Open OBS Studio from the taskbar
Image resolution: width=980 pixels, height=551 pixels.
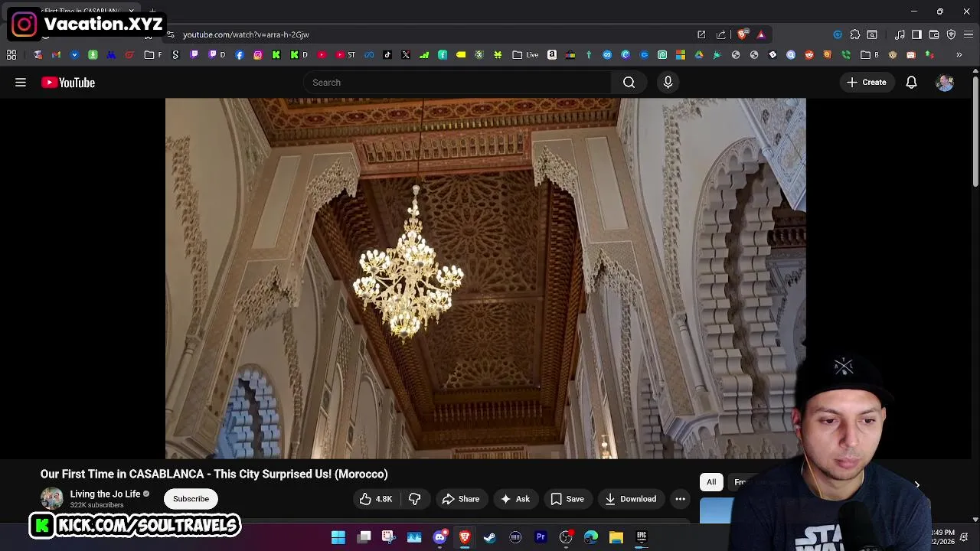pyautogui.click(x=566, y=537)
